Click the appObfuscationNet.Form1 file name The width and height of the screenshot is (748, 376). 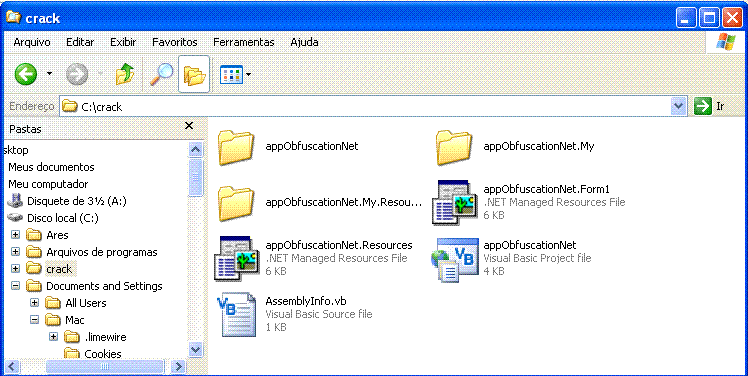click(547, 189)
